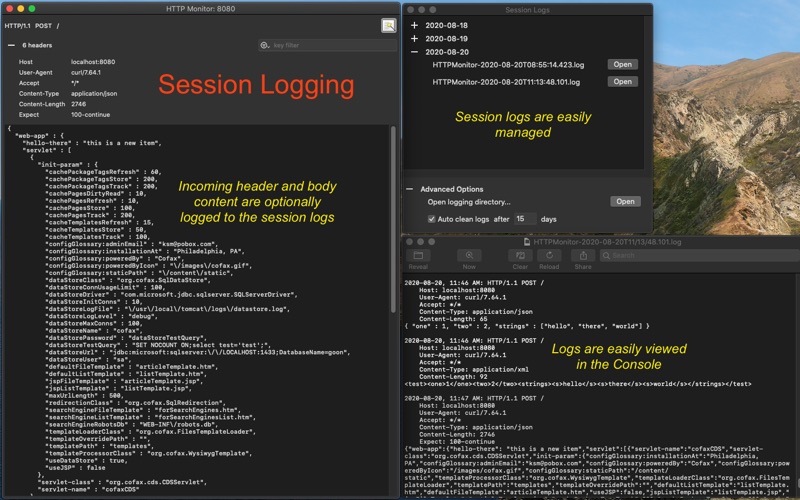Collapse the 6 headers section
This screenshot has height=500, width=800.
11,45
